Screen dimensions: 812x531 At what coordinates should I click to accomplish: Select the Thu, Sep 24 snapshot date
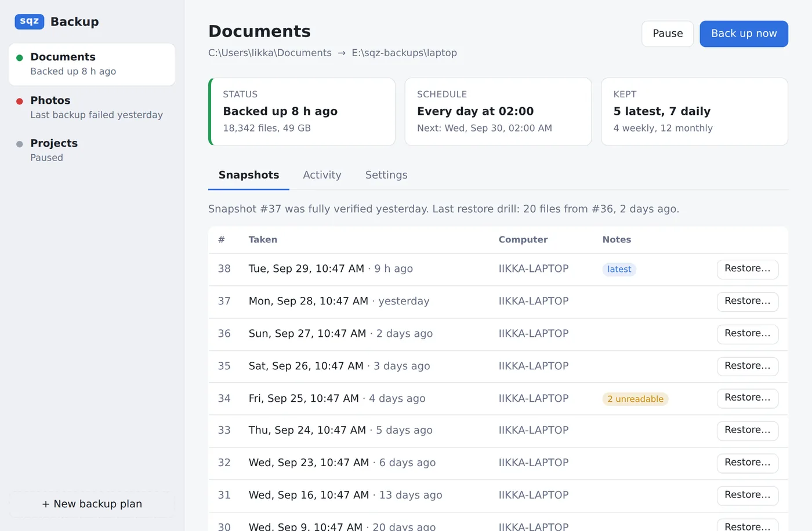pyautogui.click(x=307, y=430)
